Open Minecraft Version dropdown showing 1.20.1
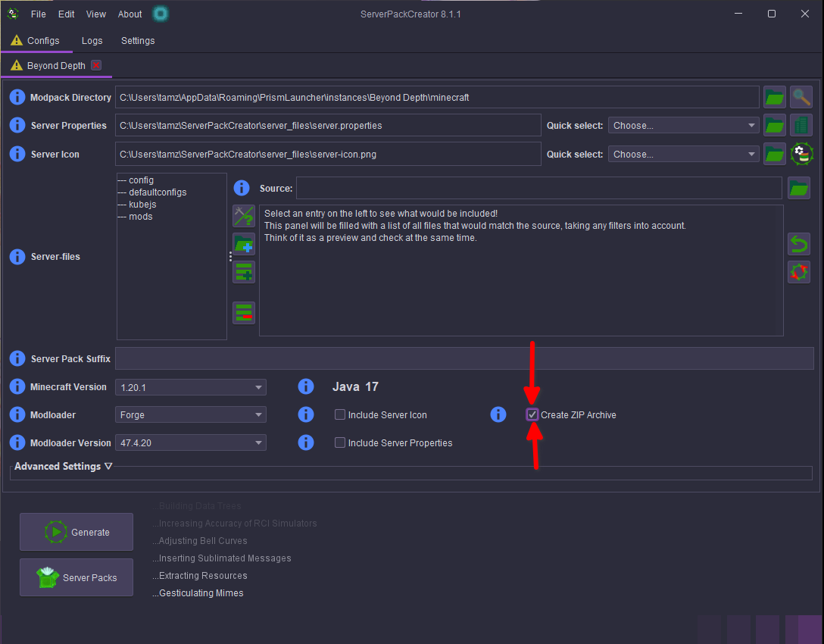The image size is (824, 644). [190, 387]
